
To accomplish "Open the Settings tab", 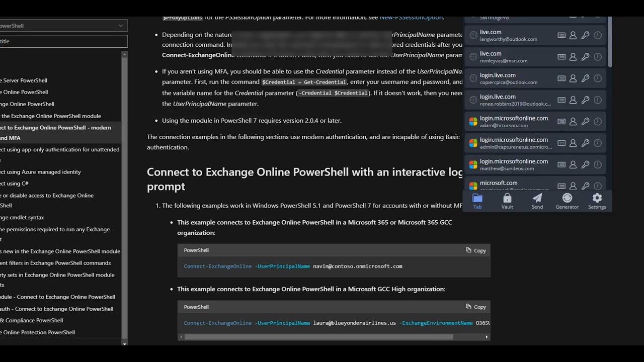I will (x=597, y=201).
